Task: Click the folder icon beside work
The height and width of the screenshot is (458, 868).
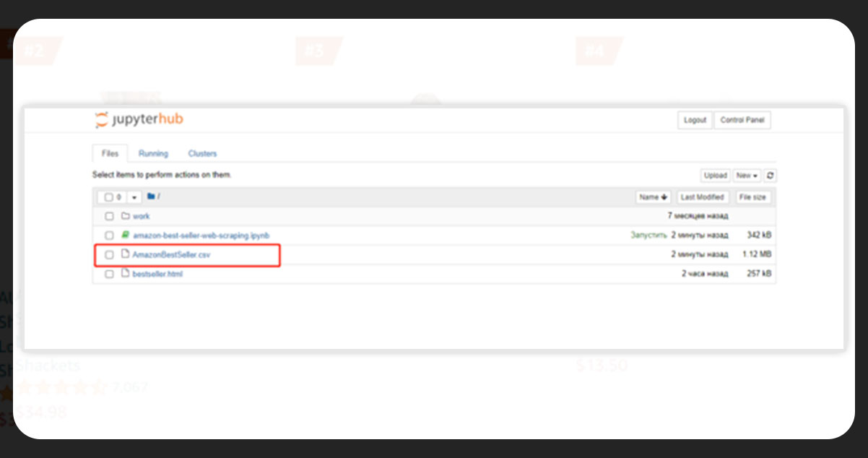Action: [124, 216]
